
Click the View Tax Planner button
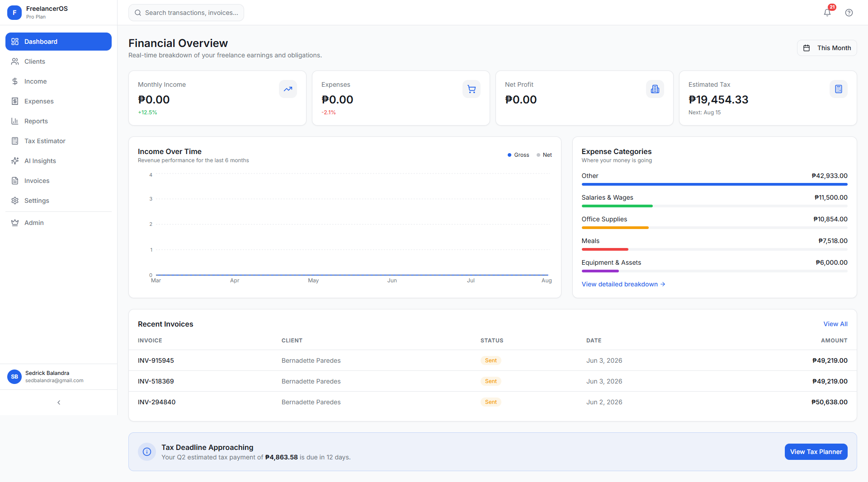coord(816,452)
